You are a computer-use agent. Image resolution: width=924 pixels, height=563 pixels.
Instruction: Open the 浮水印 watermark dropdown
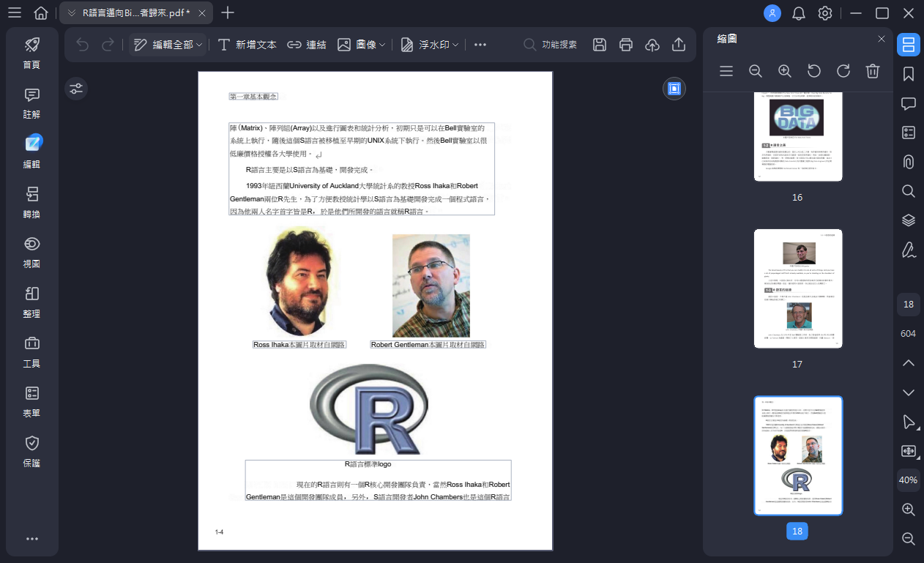click(x=430, y=45)
